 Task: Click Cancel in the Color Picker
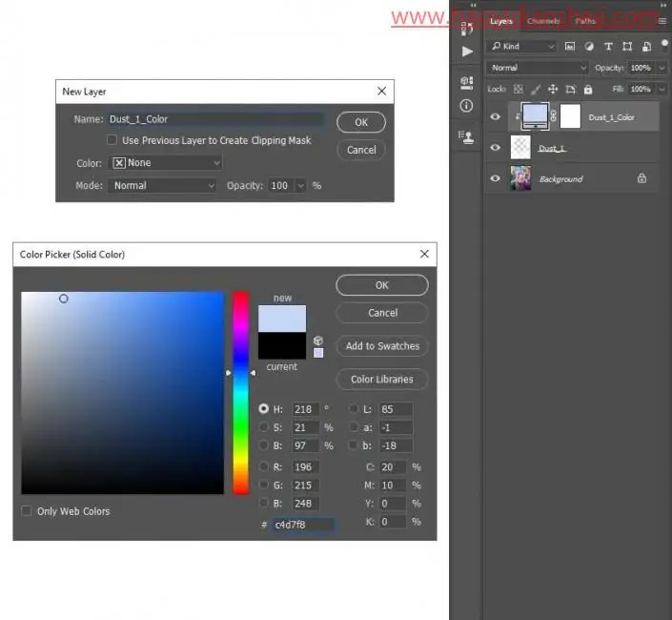382,313
